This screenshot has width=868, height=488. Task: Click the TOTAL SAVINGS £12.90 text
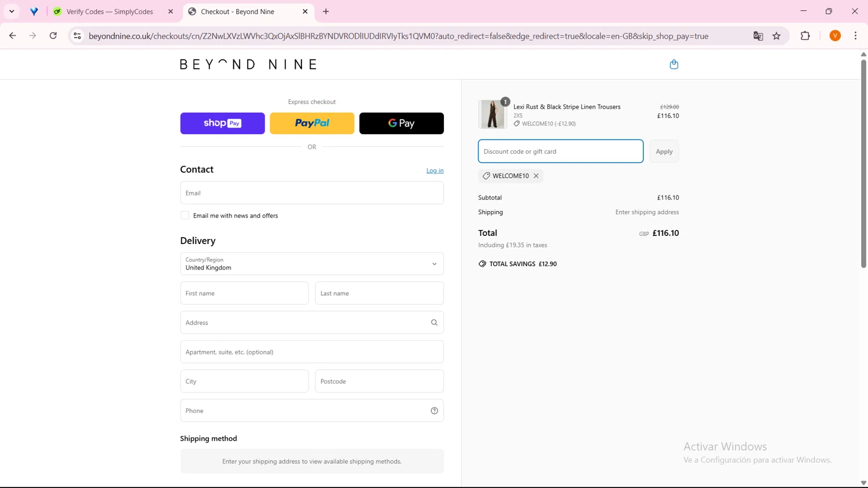click(x=523, y=264)
